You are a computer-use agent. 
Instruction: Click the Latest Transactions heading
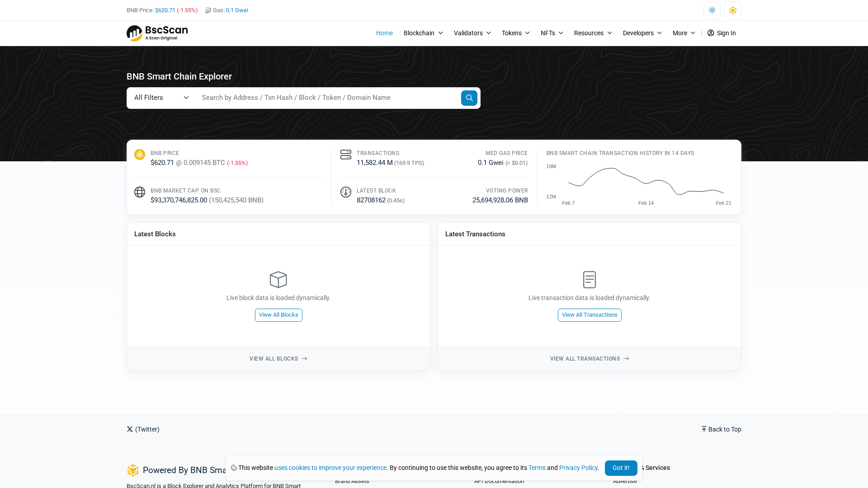[x=475, y=234]
